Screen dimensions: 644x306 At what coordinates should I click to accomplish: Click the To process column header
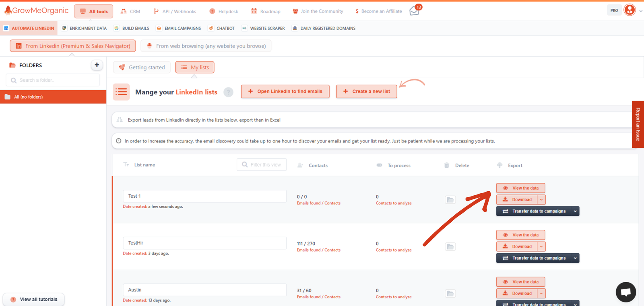click(x=399, y=165)
